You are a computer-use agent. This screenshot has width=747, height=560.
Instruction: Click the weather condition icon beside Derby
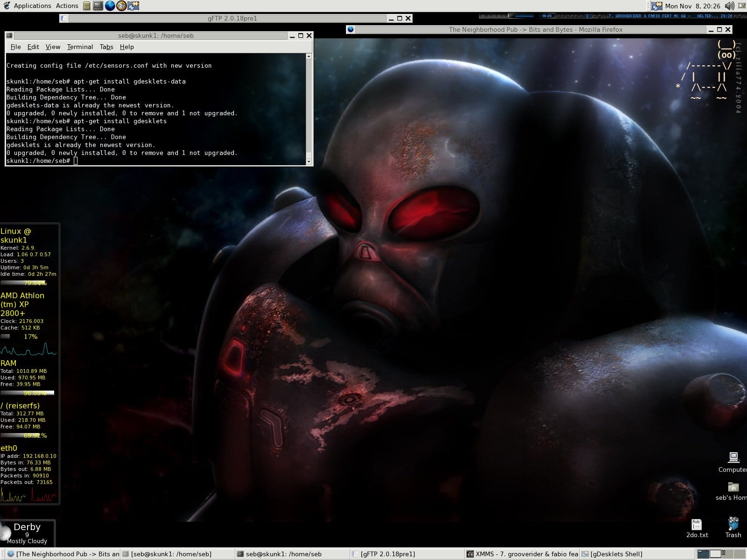pyautogui.click(x=5, y=532)
